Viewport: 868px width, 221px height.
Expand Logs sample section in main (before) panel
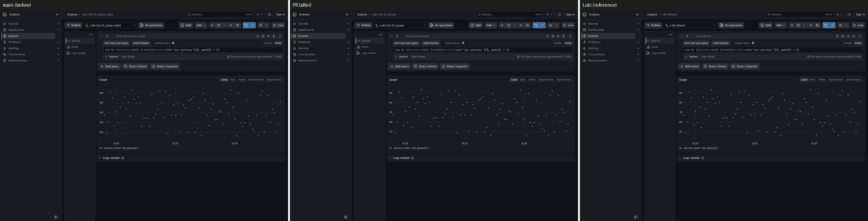pos(111,158)
